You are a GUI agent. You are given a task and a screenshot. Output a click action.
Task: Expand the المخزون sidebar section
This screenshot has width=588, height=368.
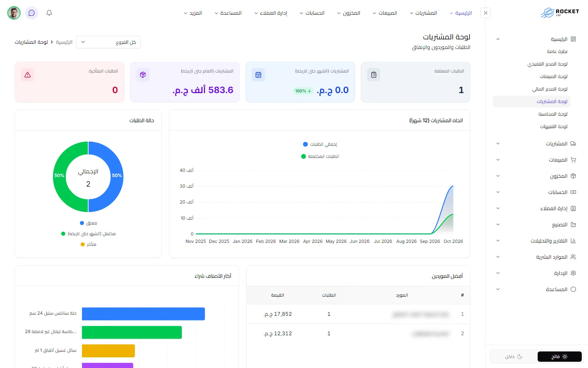(498, 176)
